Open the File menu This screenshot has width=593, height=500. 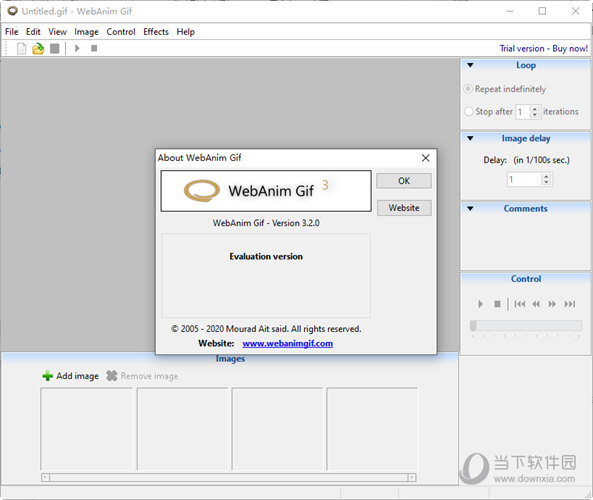(12, 32)
